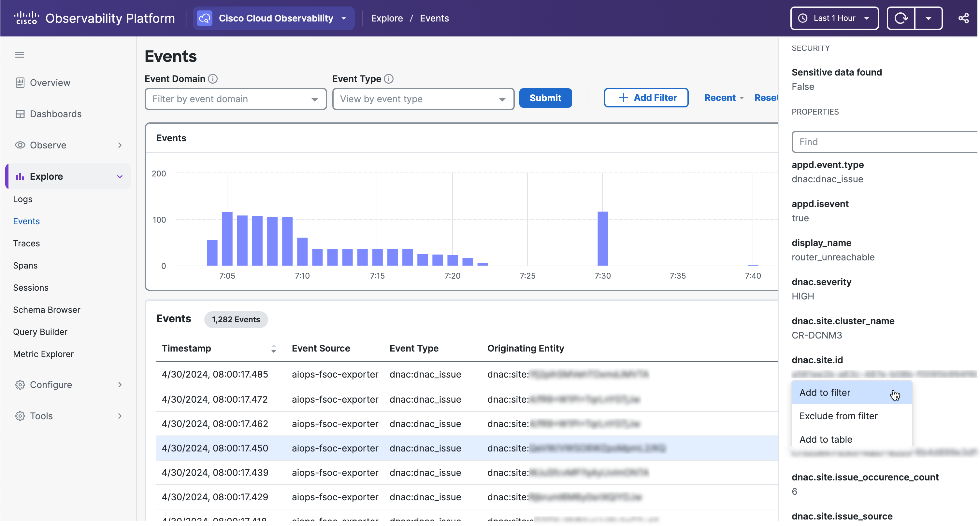Open the Filter by event domain dropdown

tap(236, 99)
